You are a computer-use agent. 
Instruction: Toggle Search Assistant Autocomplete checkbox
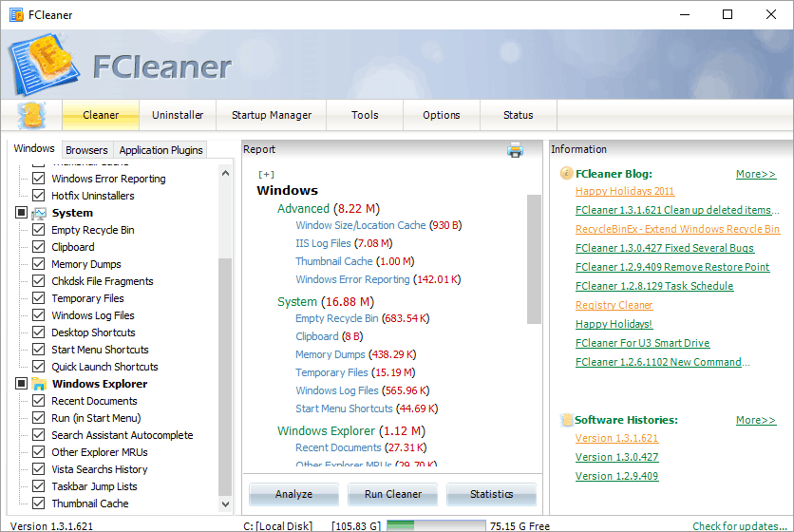coord(39,435)
